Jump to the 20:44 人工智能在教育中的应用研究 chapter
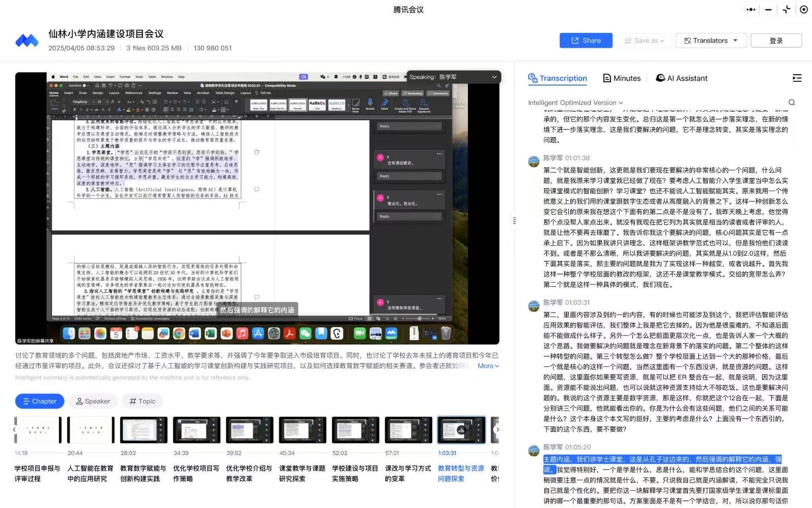This screenshot has height=508, width=812. 91,450
